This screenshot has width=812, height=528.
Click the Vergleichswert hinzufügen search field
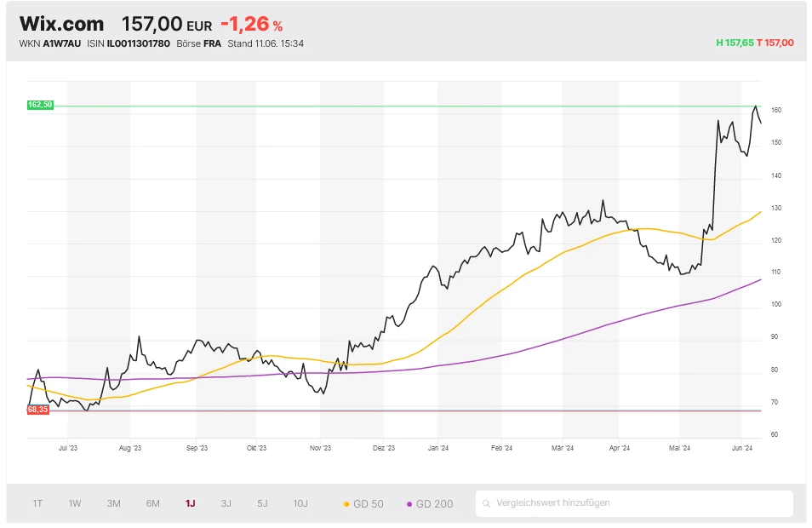tap(638, 503)
